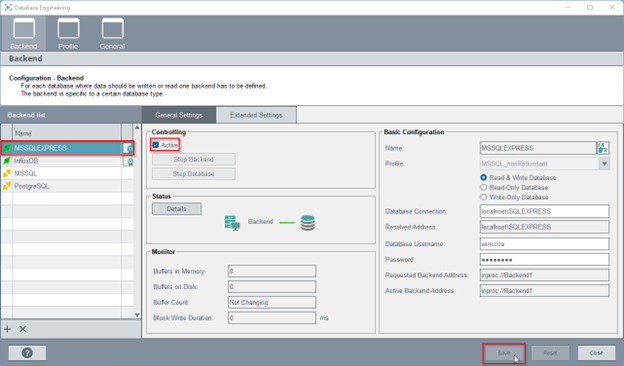Select MSSQL in the backend list
Viewport: 624px width, 366px height.
click(x=67, y=173)
